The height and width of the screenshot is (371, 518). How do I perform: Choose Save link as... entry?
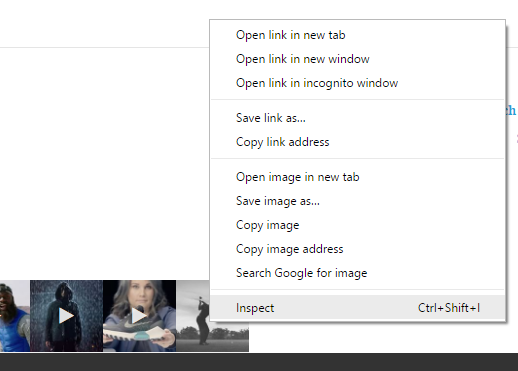click(358, 118)
